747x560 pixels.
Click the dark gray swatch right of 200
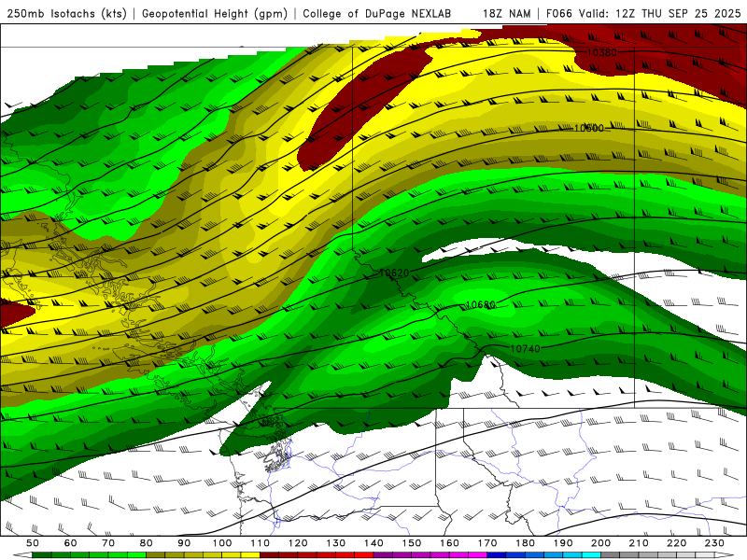(611, 555)
